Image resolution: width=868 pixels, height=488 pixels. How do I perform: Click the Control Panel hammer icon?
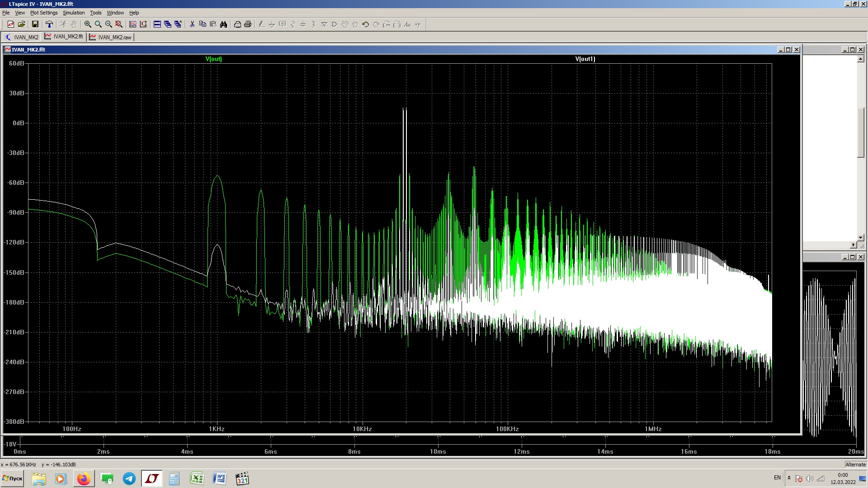(x=49, y=24)
